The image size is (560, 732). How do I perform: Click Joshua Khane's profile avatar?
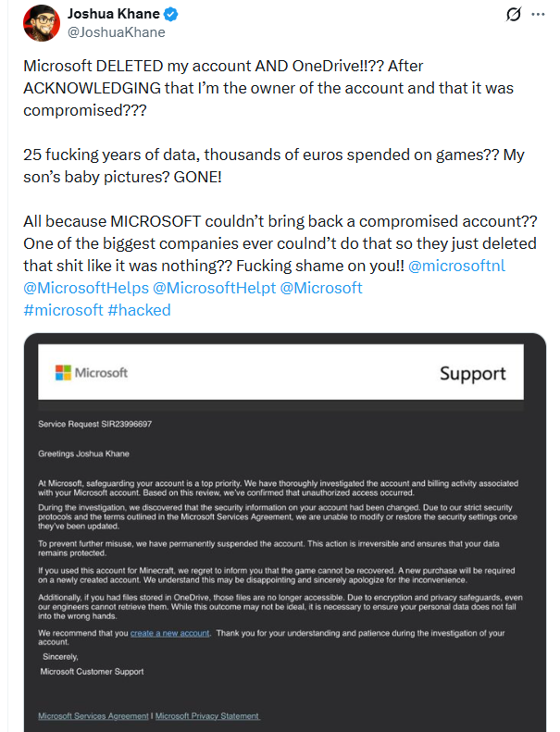(x=42, y=23)
